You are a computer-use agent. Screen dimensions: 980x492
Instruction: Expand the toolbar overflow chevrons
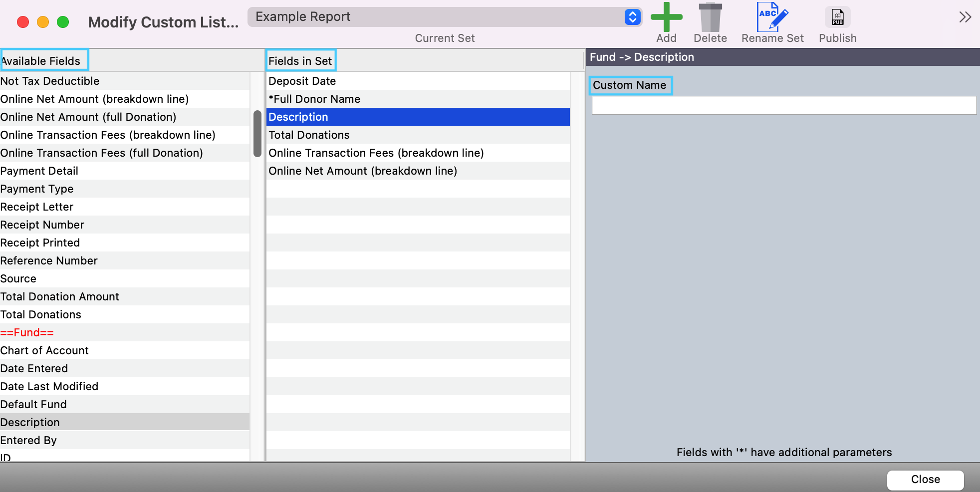tap(965, 17)
